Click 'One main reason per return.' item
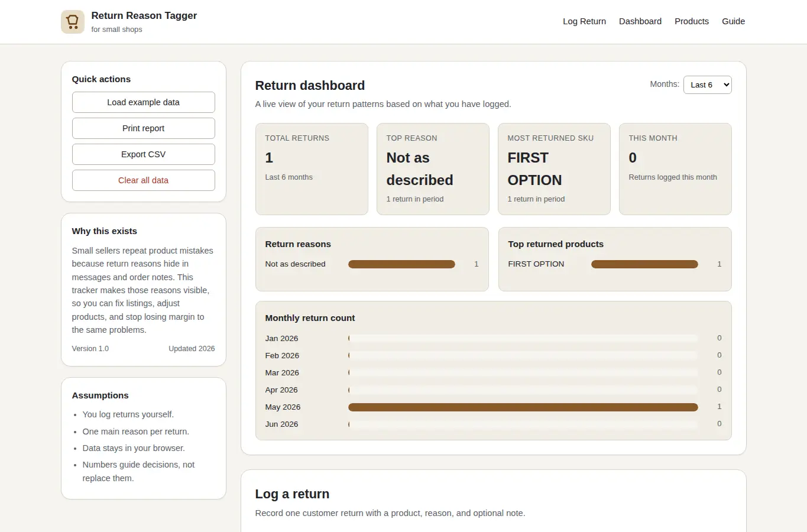807x532 pixels. point(136,432)
